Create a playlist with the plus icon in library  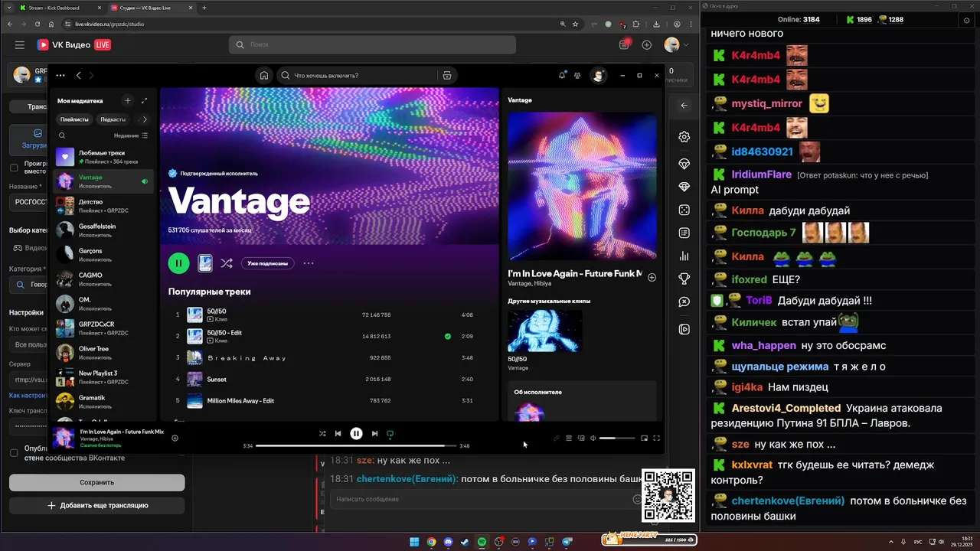(128, 100)
